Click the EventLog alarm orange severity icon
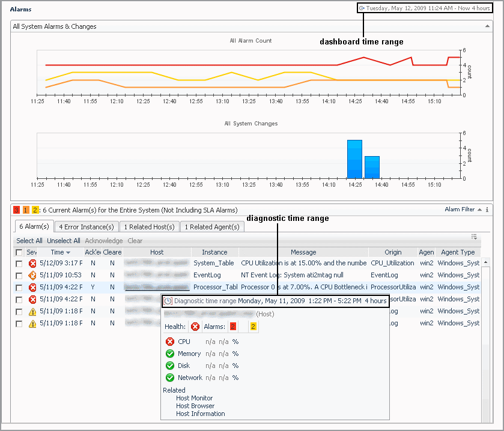The image size is (504, 431). pos(32,275)
